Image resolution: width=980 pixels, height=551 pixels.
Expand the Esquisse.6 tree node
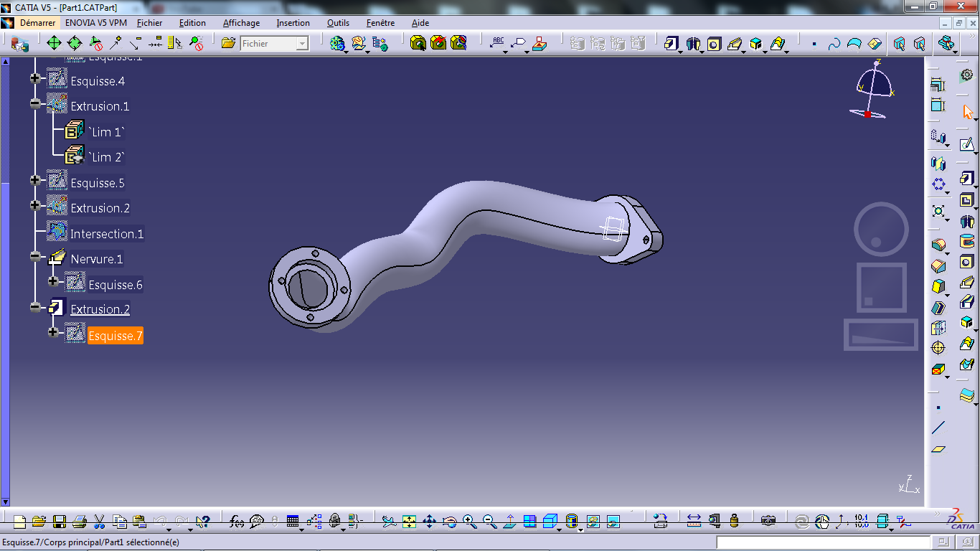52,282
